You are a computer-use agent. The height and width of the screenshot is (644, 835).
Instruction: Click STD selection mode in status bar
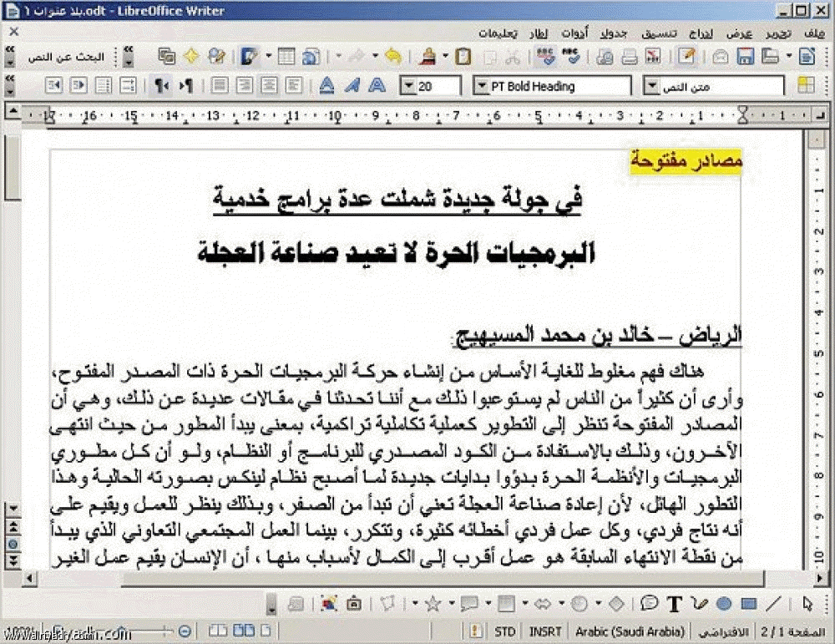point(504,631)
